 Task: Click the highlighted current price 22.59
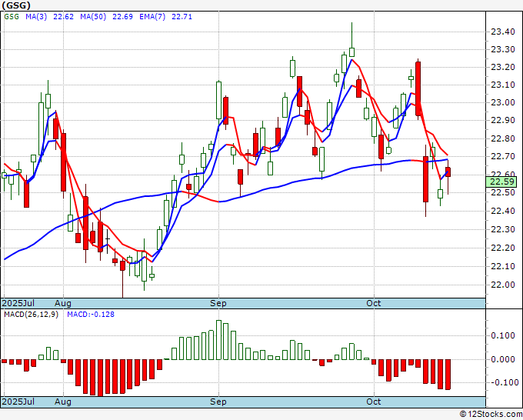(501, 182)
